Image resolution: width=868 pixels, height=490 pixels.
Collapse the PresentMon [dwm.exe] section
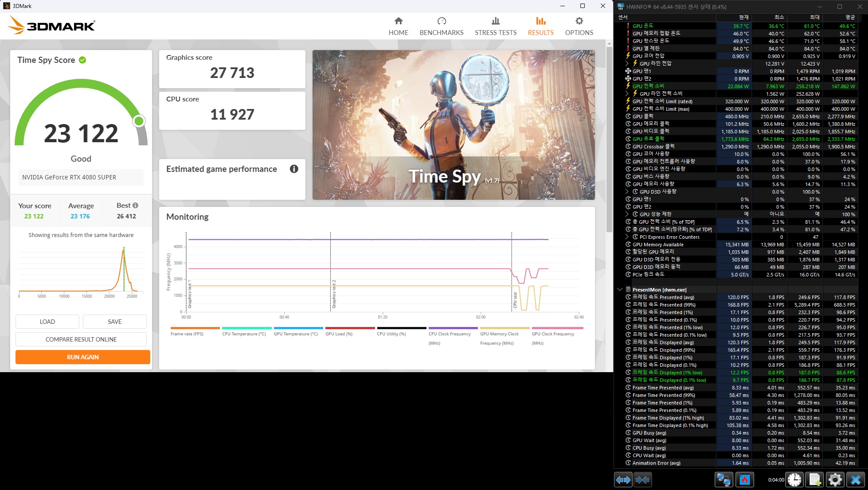(620, 290)
